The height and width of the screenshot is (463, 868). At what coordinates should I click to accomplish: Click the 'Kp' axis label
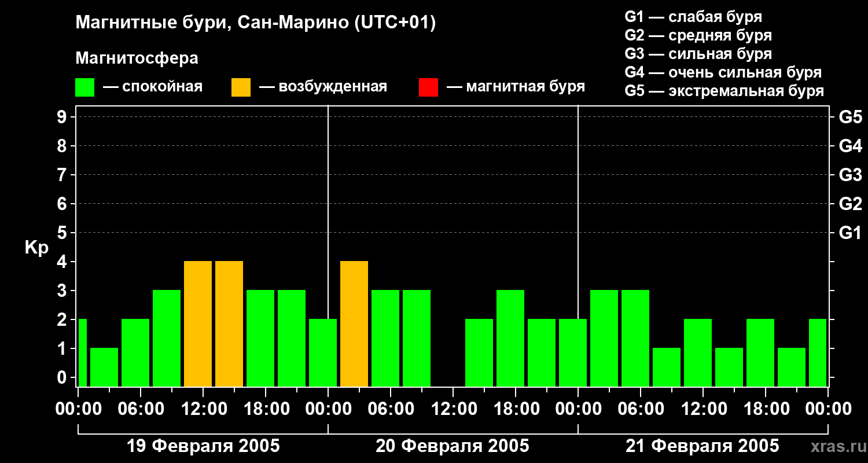[36, 248]
